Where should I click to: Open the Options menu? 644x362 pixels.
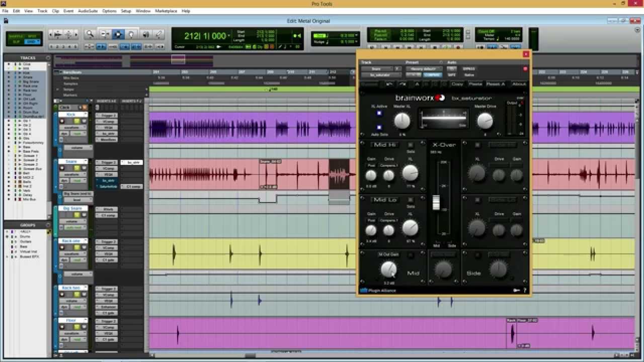point(109,11)
